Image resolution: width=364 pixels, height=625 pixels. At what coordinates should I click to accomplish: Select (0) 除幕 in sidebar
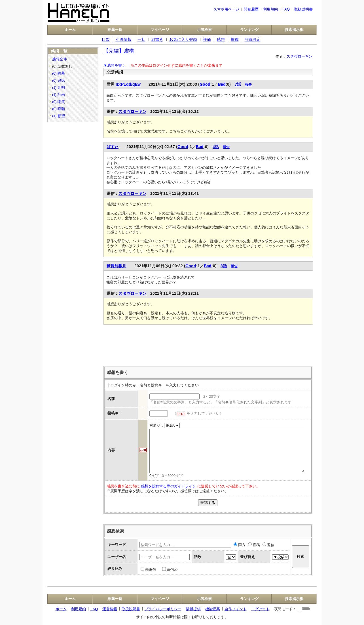pyautogui.click(x=58, y=73)
